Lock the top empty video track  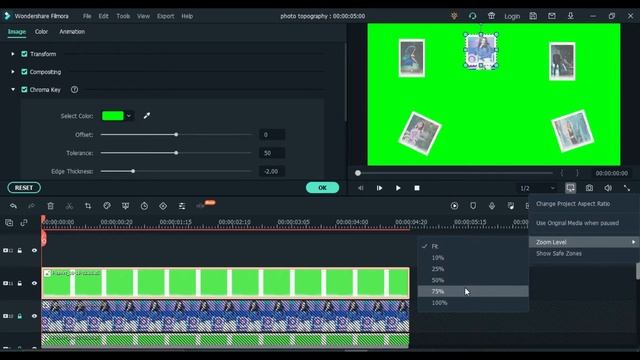(20, 251)
